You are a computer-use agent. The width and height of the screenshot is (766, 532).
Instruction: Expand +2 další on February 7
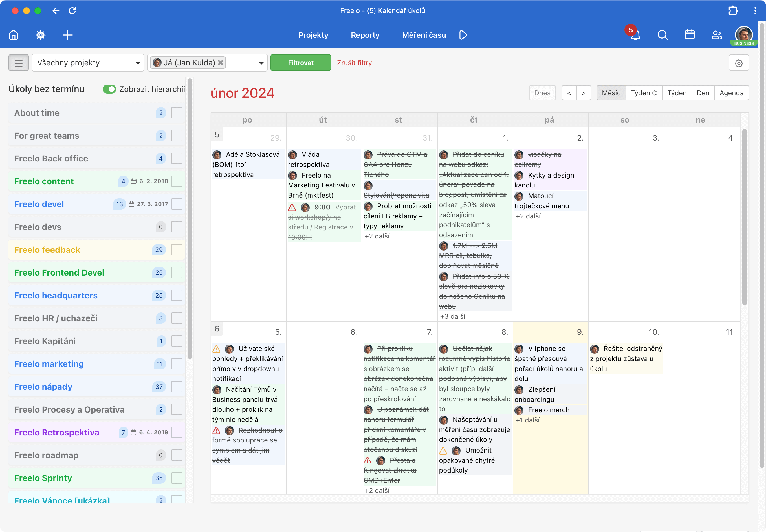coord(377,490)
